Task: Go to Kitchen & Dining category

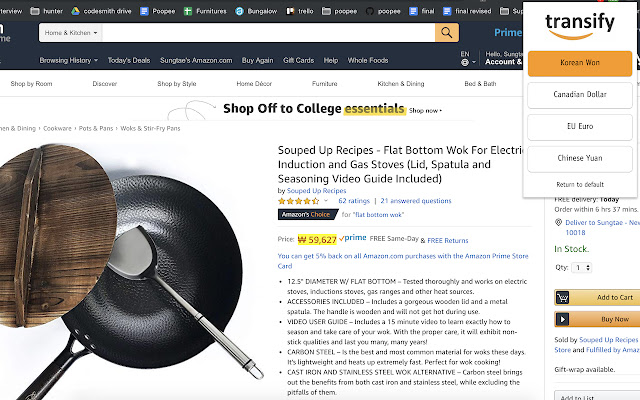Action: [400, 84]
